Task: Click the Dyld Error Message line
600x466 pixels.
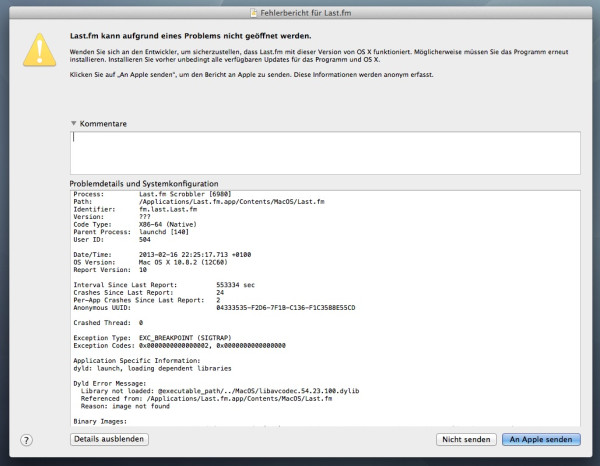Action: tap(109, 383)
